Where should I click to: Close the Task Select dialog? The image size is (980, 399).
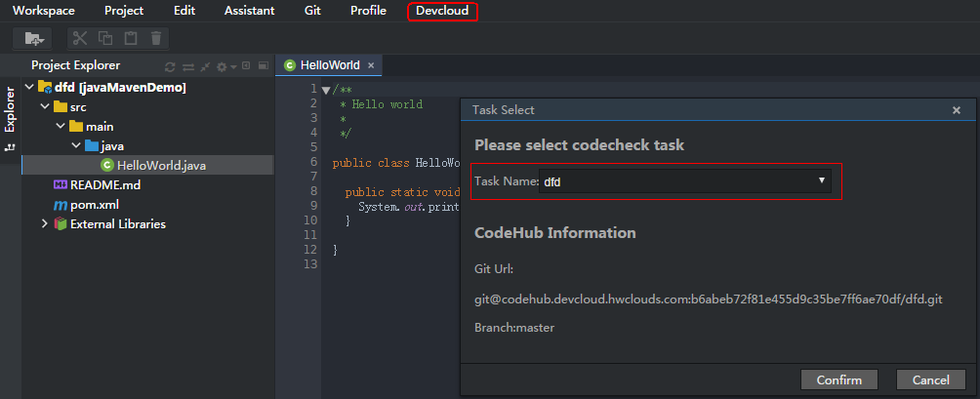(957, 110)
